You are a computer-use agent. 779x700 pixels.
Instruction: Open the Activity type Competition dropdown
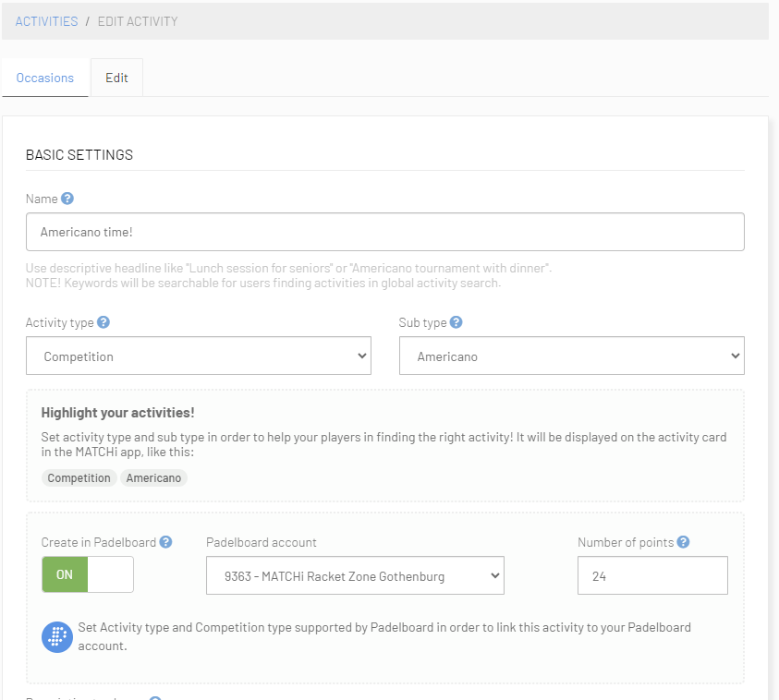pyautogui.click(x=198, y=356)
